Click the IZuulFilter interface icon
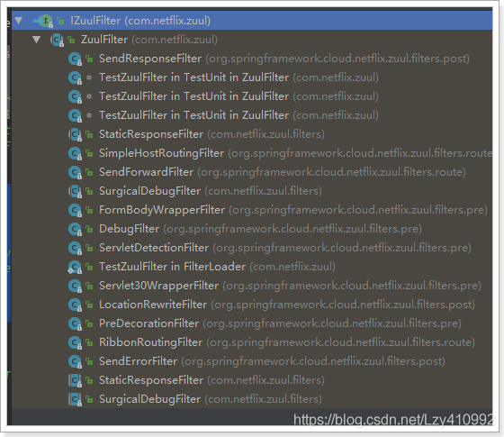Viewport: 504px width, 437px height. click(46, 21)
